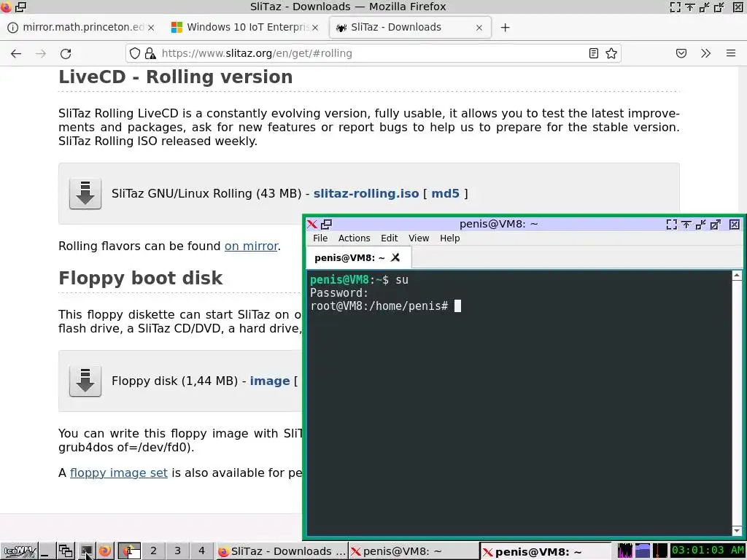Close the Windows 10 IoT Enterprise tab

[x=315, y=28]
